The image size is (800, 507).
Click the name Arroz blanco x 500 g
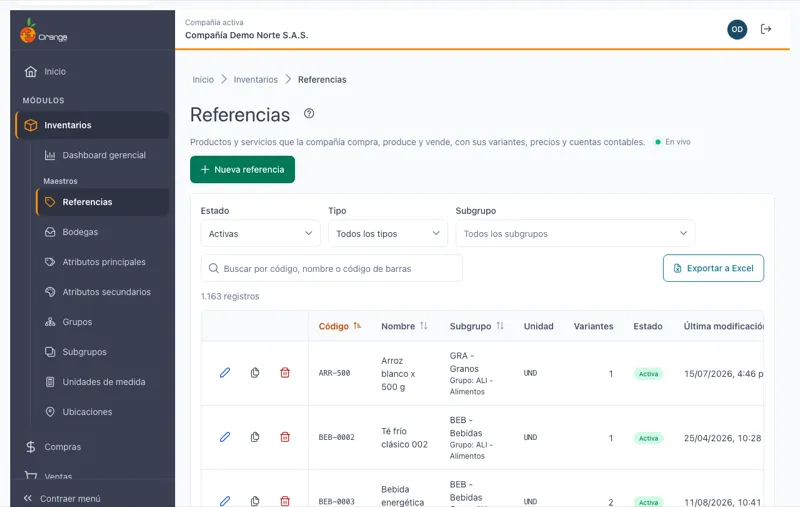(398, 374)
